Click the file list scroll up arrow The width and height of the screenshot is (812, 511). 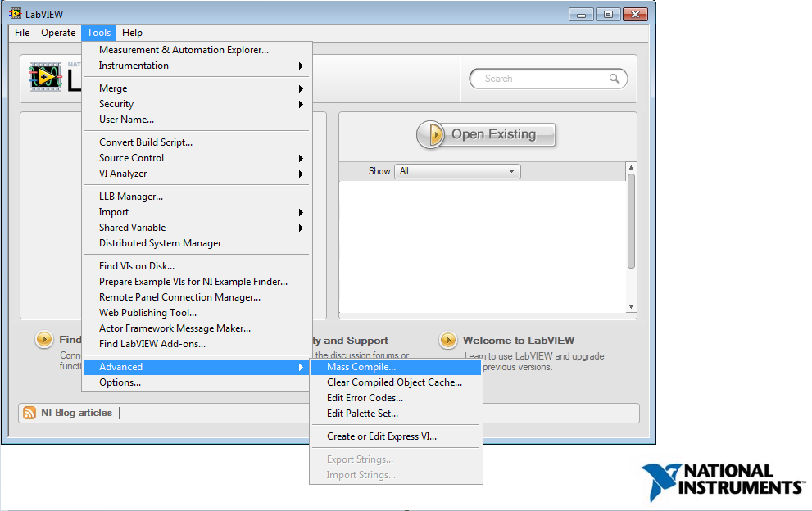631,168
